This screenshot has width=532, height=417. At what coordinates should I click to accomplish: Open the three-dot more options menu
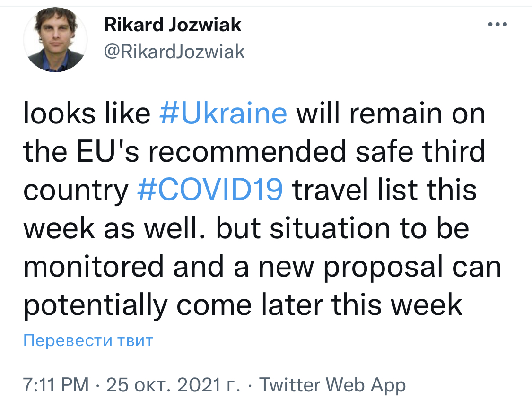pos(497,25)
